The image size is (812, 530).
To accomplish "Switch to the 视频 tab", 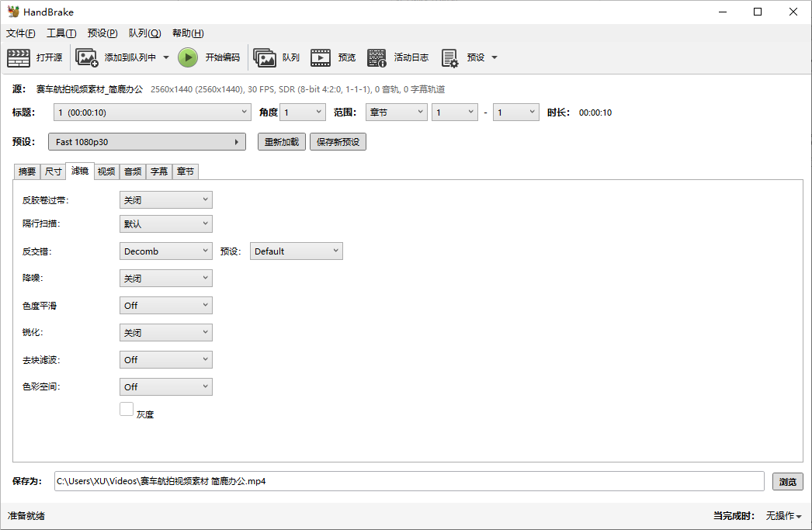I will 106,171.
